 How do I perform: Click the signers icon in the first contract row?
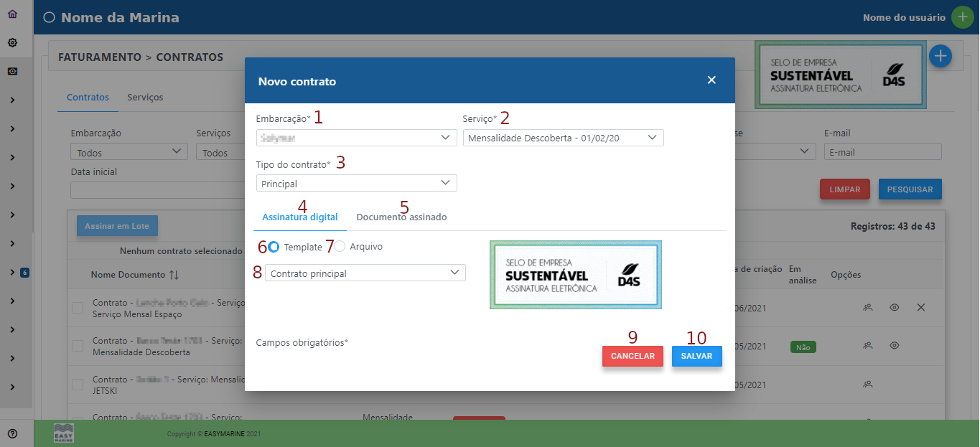click(867, 307)
